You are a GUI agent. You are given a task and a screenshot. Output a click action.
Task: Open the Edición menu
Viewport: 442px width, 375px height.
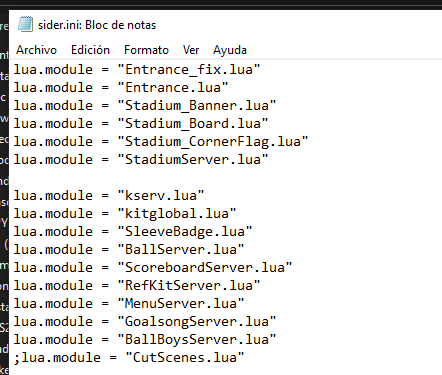pos(90,50)
